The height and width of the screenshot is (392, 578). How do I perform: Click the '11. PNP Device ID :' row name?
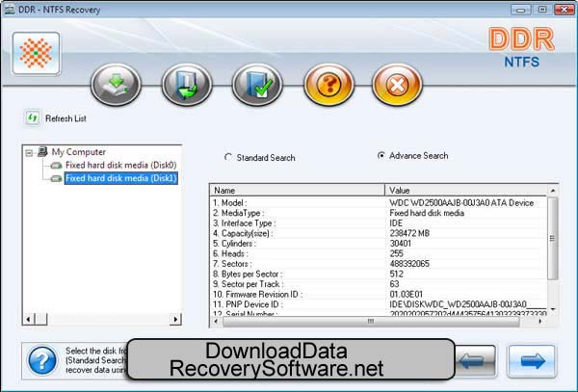(x=249, y=304)
